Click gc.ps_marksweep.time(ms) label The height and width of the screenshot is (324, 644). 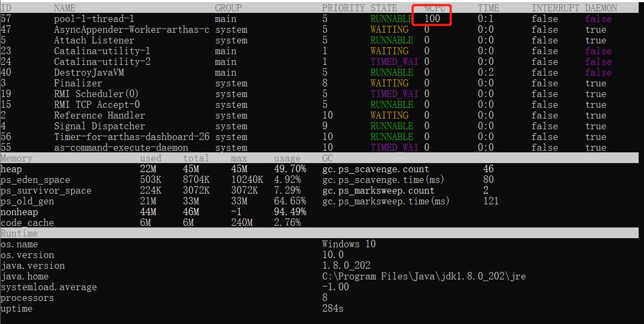(x=386, y=201)
